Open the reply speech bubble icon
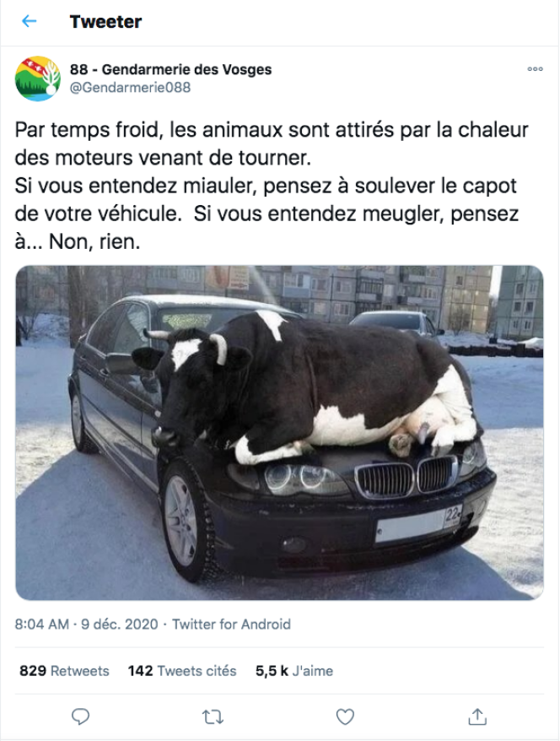Image resolution: width=560 pixels, height=741 pixels. [80, 717]
